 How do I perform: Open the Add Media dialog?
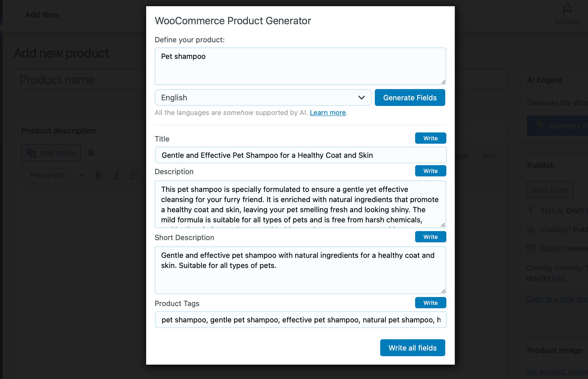(51, 153)
